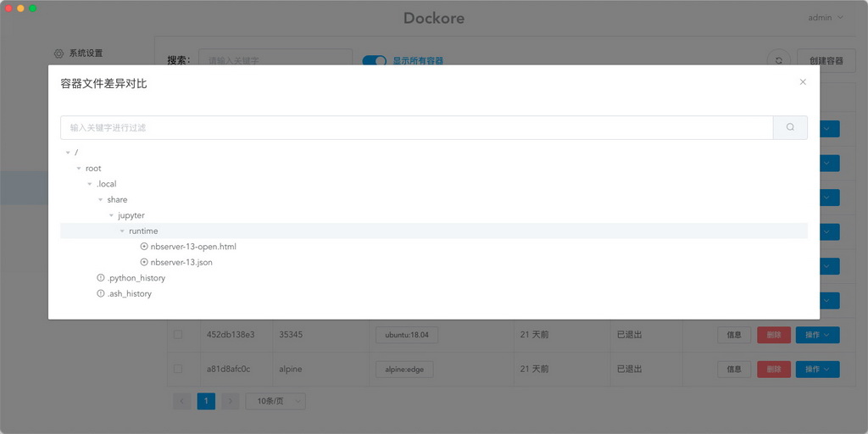Check the 452db138e3 row checkbox
Viewport: 868px width, 434px height.
click(178, 335)
